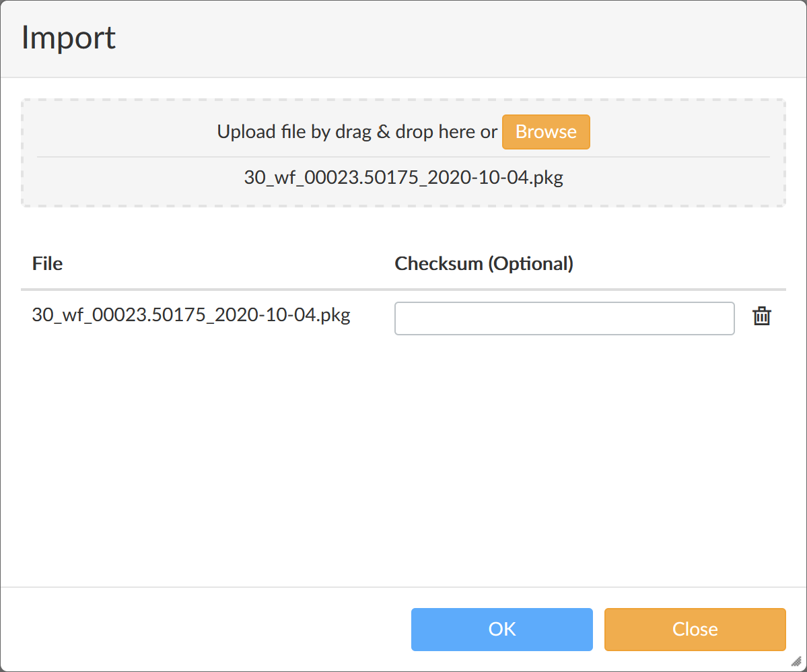The height and width of the screenshot is (672, 807).
Task: Focus the Checksum text field
Action: 564,318
